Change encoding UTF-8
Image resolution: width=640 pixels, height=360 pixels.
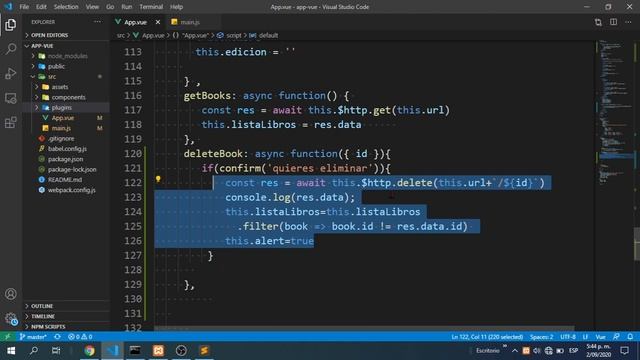point(568,337)
